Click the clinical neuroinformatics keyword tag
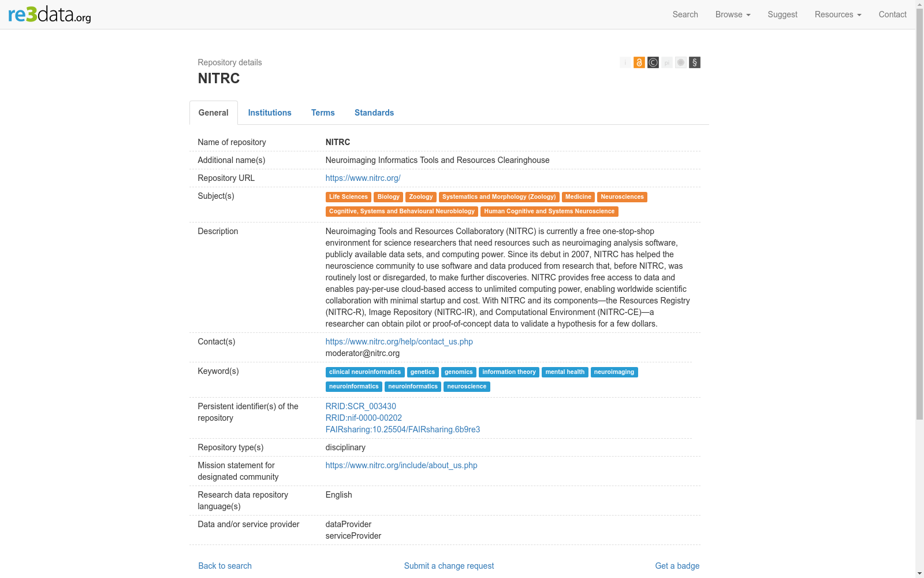 [365, 372]
